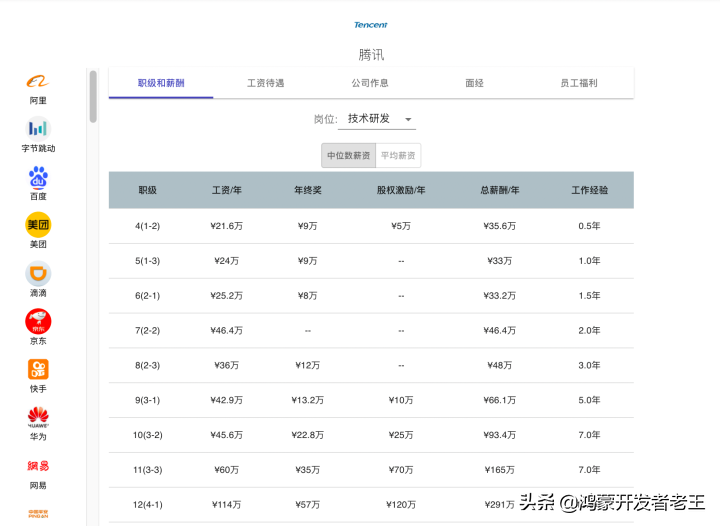Click the ¥114万 salary cell
The image size is (720, 526).
pyautogui.click(x=226, y=505)
